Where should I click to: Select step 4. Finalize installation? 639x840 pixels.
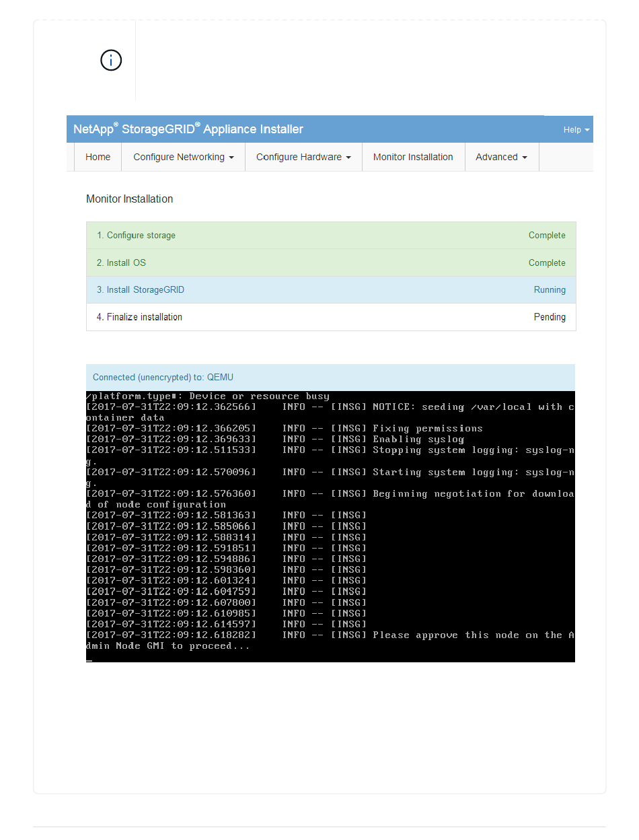pos(331,317)
